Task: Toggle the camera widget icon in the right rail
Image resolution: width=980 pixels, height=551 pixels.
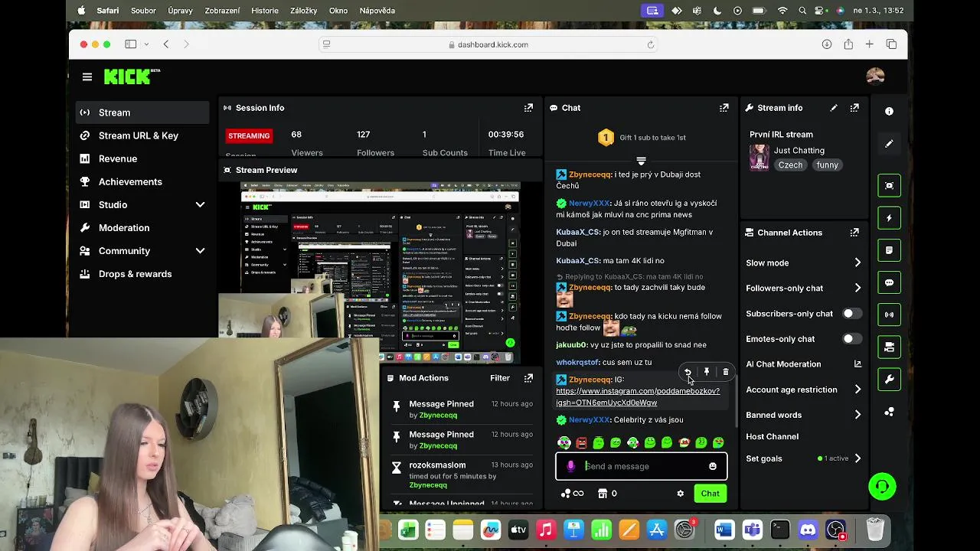Action: click(x=889, y=347)
